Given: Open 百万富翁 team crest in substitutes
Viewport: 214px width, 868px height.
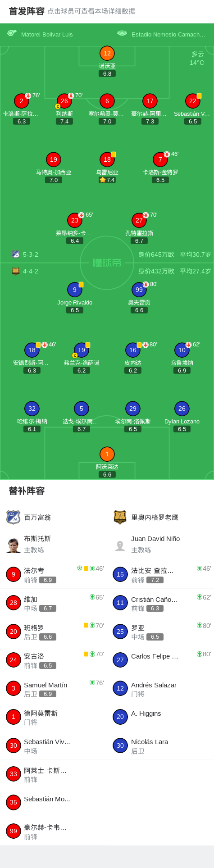Looking at the screenshot, I should pos(14,517).
